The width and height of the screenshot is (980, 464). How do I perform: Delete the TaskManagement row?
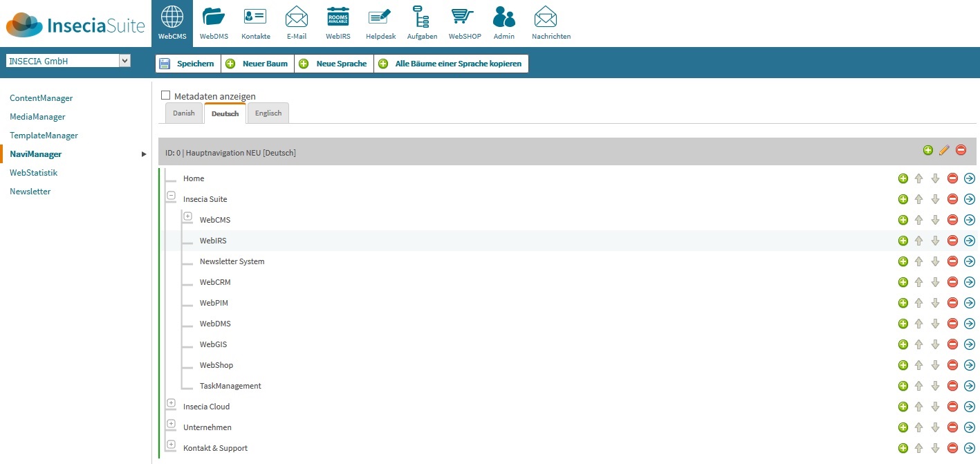pos(952,386)
